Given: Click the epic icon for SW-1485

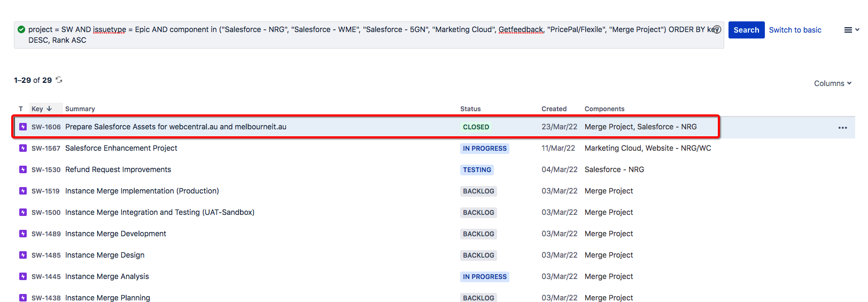Looking at the screenshot, I should point(23,255).
